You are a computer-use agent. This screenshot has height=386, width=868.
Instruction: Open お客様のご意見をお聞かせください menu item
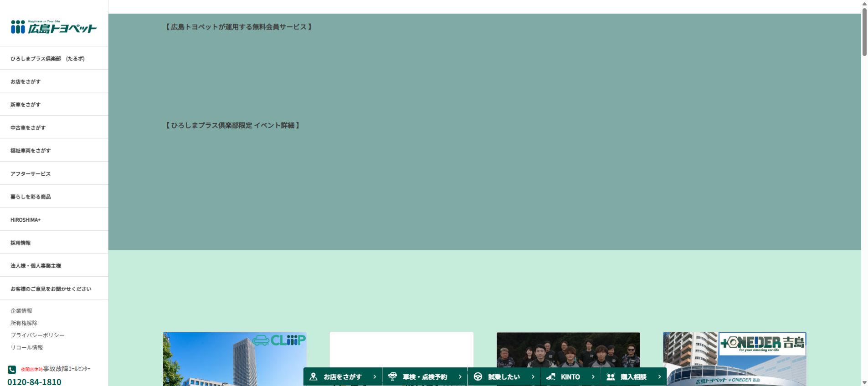click(x=54, y=289)
